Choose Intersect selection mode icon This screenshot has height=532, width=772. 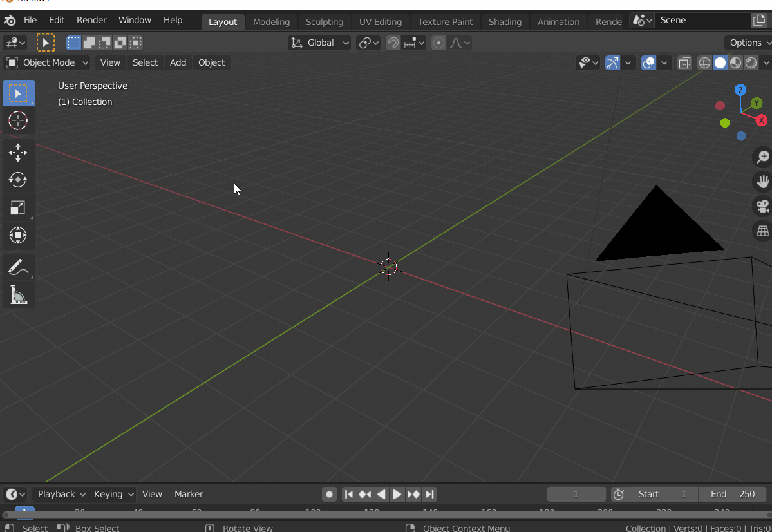[x=135, y=43]
